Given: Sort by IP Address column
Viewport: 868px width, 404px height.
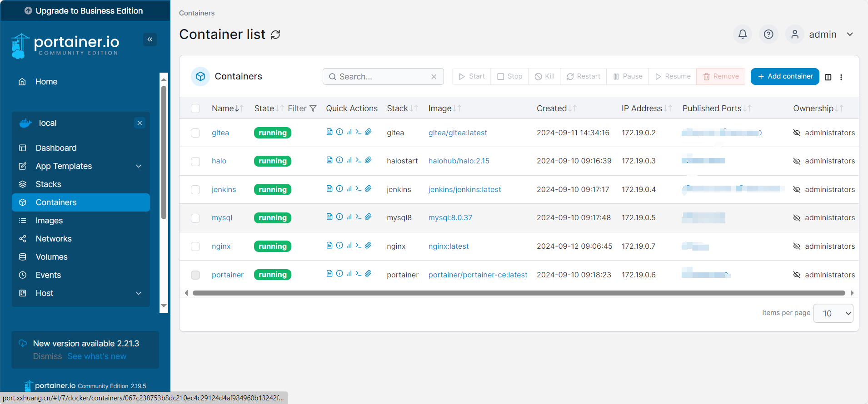Looking at the screenshot, I should click(x=647, y=108).
